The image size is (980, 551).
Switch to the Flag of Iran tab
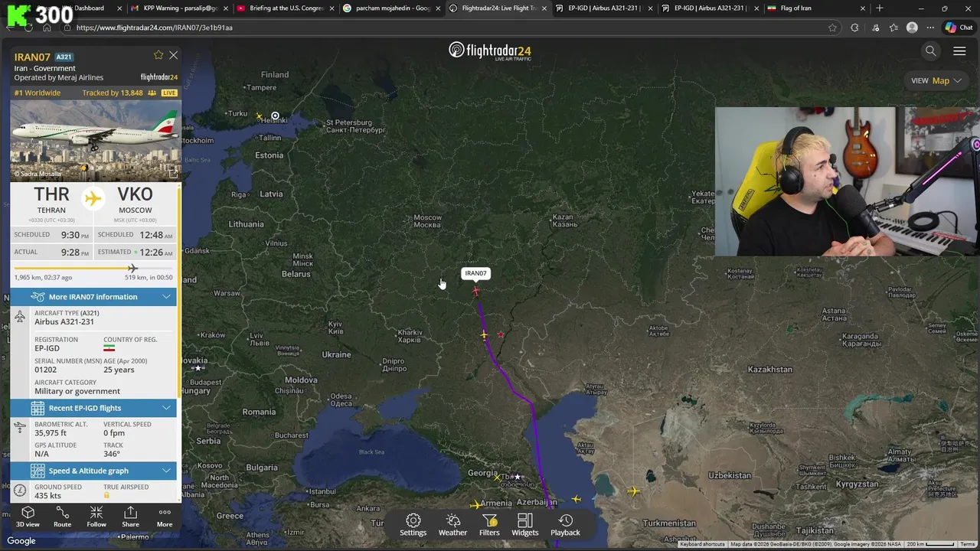click(x=815, y=8)
